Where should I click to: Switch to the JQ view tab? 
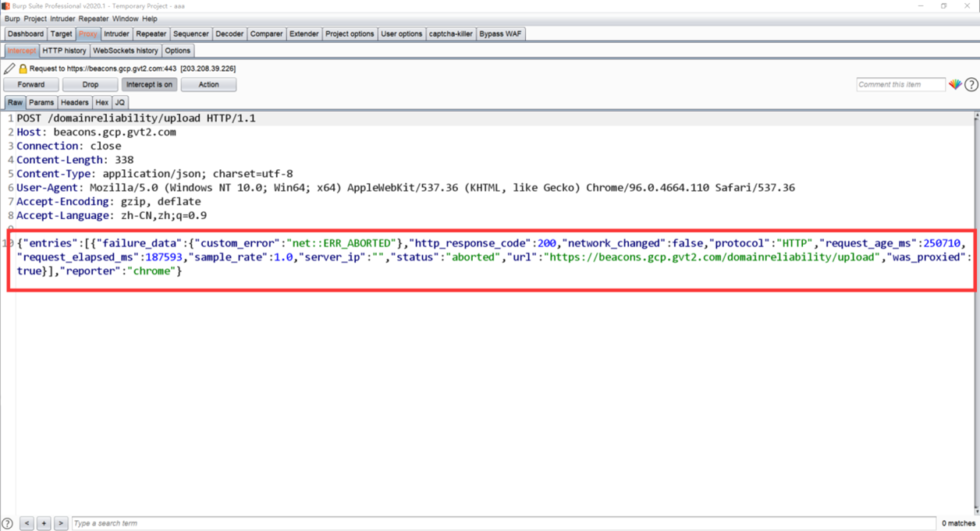point(119,102)
